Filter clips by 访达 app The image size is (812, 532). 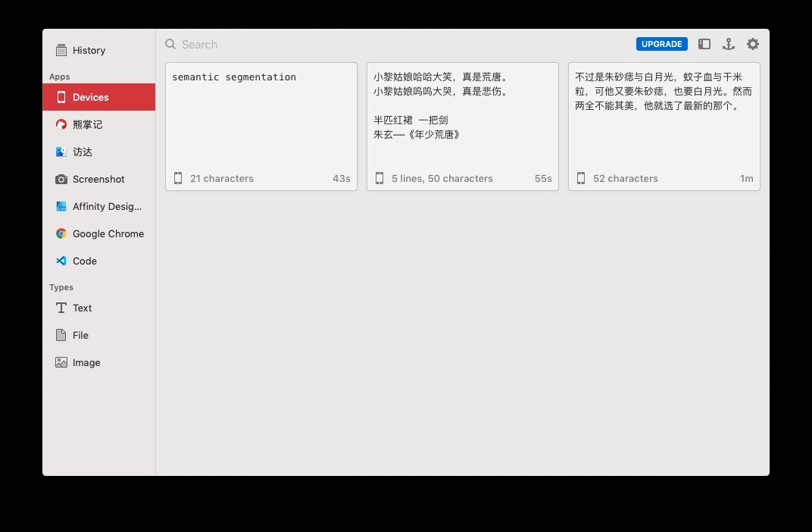[99, 152]
